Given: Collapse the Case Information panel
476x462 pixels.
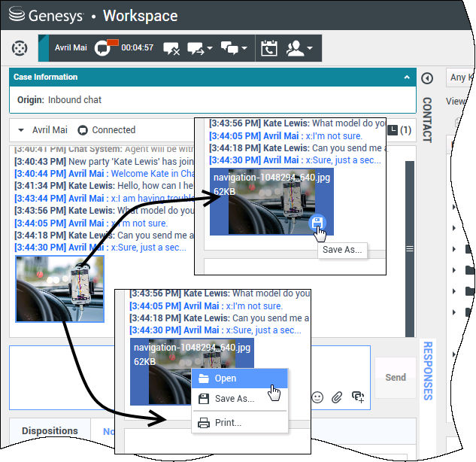Looking at the screenshot, I should 407,77.
